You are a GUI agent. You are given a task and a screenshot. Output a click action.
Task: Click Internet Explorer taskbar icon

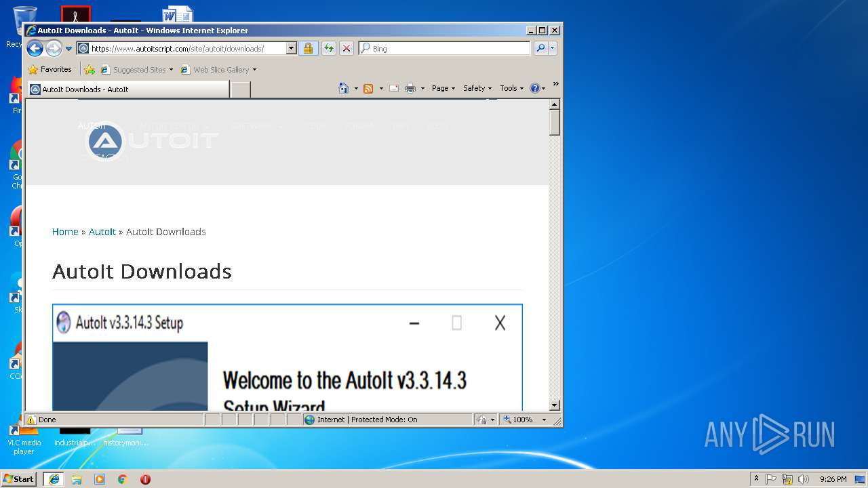tap(54, 479)
